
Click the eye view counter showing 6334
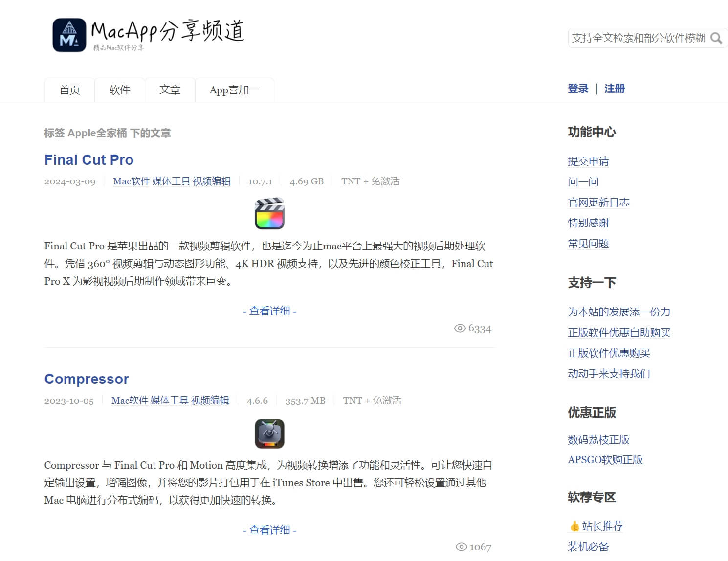click(x=474, y=329)
